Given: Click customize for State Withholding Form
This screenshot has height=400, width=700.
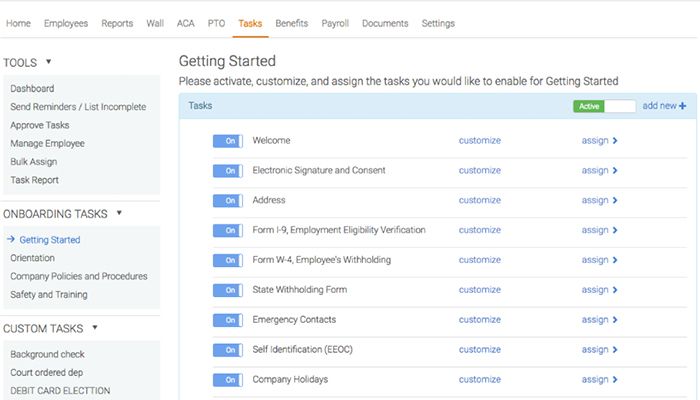Looking at the screenshot, I should point(479,291).
